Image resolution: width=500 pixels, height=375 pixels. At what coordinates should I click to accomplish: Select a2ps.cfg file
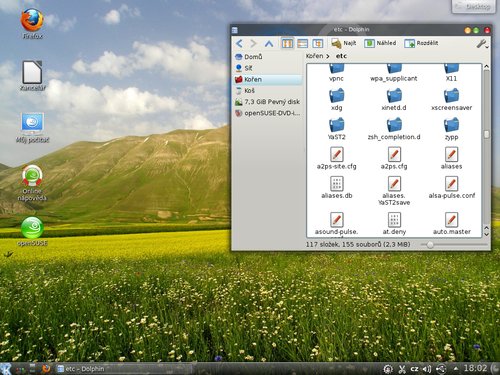(x=394, y=158)
